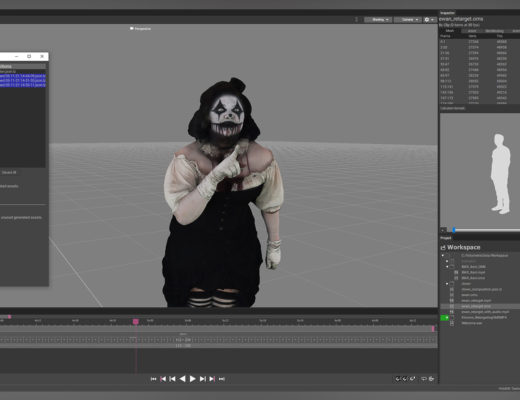Click the Verts column header in Inspector table
Image resolution: width=520 pixels, height=400 pixels.
click(472, 36)
